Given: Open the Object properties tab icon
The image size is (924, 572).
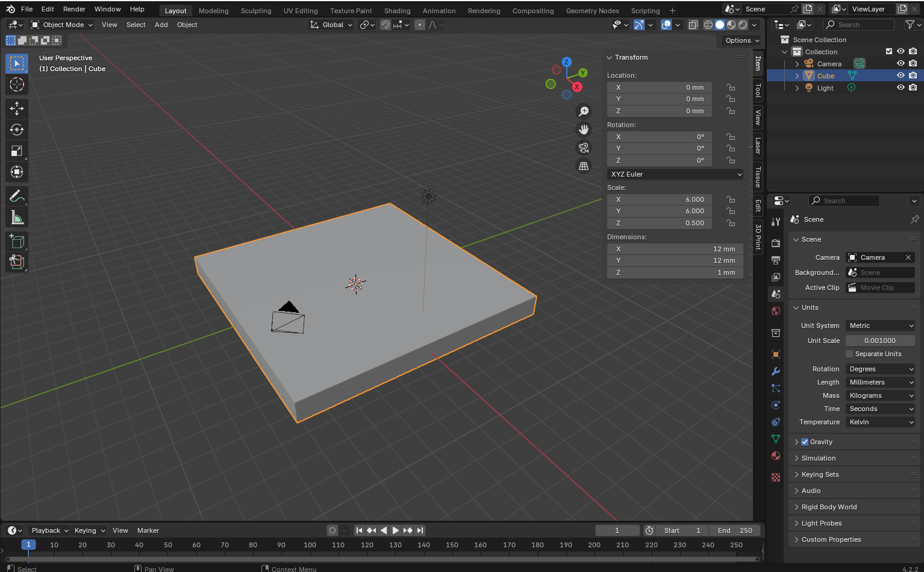Looking at the screenshot, I should coord(776,354).
